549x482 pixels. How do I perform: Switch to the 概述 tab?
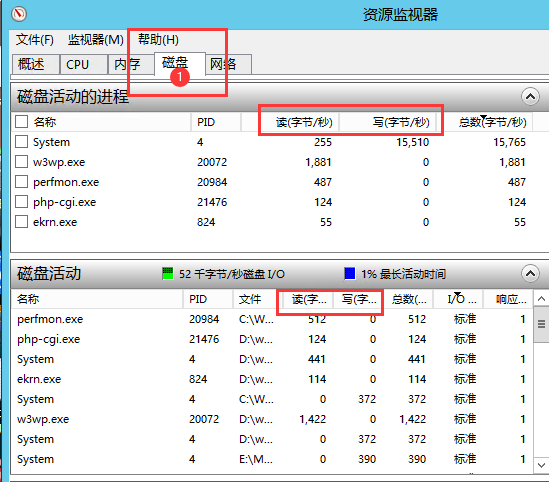35,64
